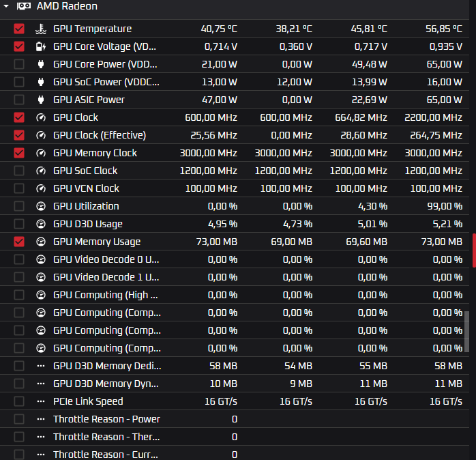Select the Throttle Reason - Ther... row label
Image resolution: width=476 pixels, height=460 pixels.
[106, 437]
